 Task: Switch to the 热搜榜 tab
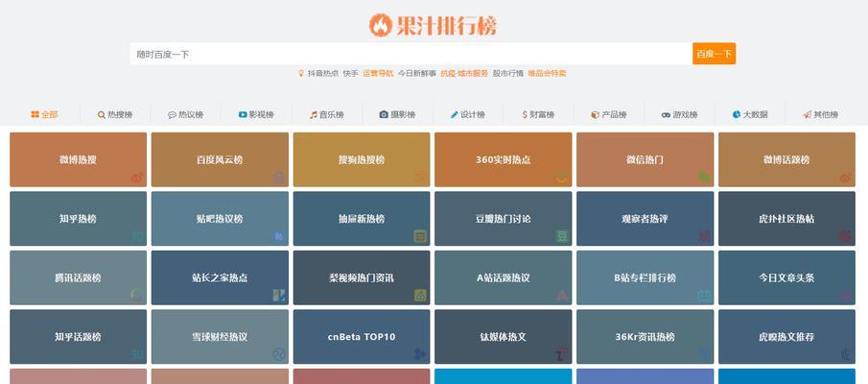tap(115, 114)
